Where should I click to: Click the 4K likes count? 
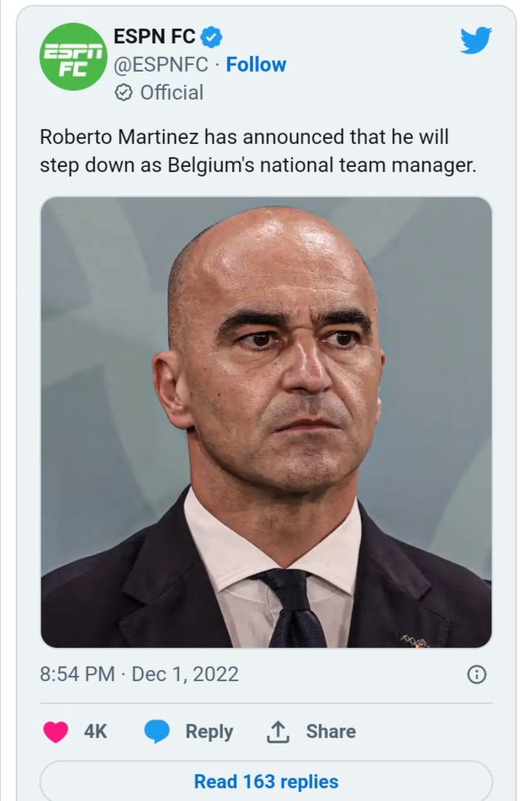point(95,732)
